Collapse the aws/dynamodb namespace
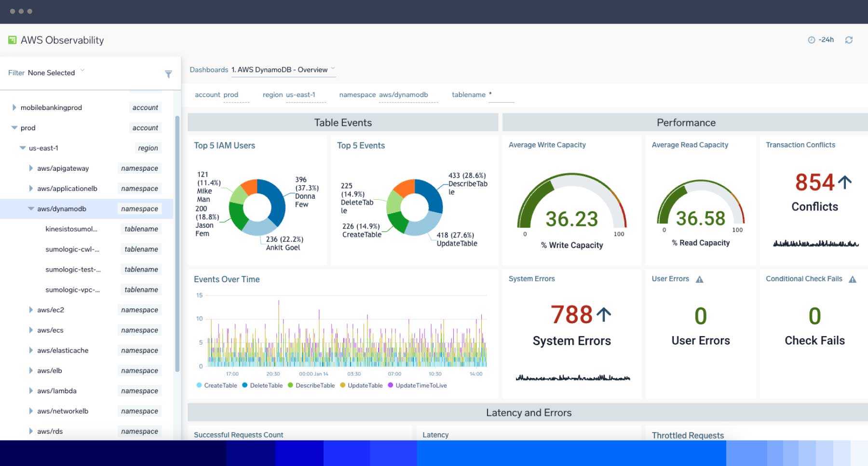Image resolution: width=868 pixels, height=466 pixels. point(31,209)
